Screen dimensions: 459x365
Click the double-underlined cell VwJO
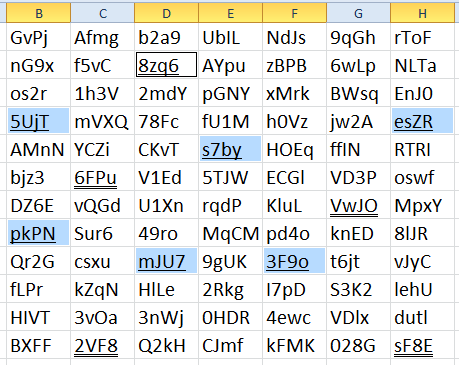click(358, 205)
